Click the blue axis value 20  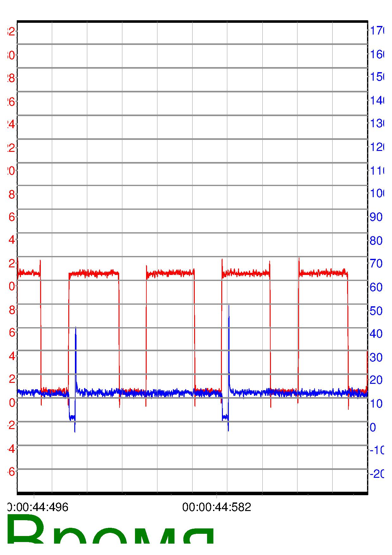376,380
